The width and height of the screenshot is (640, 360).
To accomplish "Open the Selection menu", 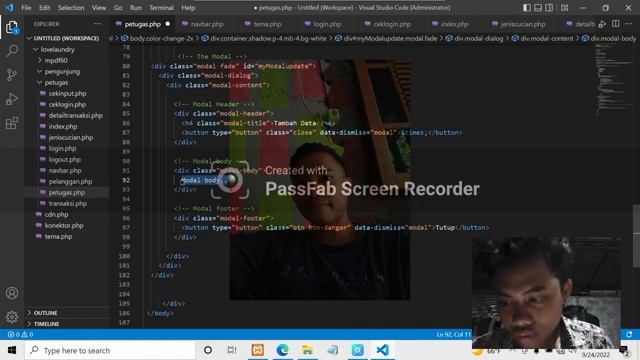I will (x=71, y=8).
